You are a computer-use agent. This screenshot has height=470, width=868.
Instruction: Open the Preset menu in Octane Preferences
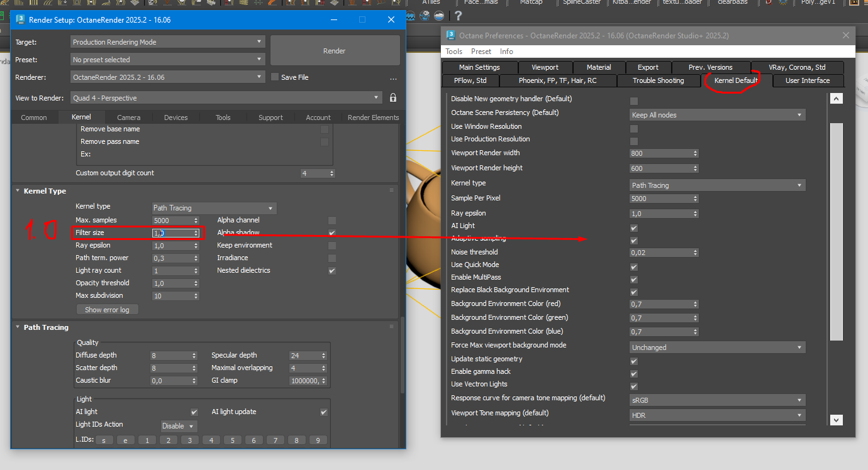click(481, 52)
